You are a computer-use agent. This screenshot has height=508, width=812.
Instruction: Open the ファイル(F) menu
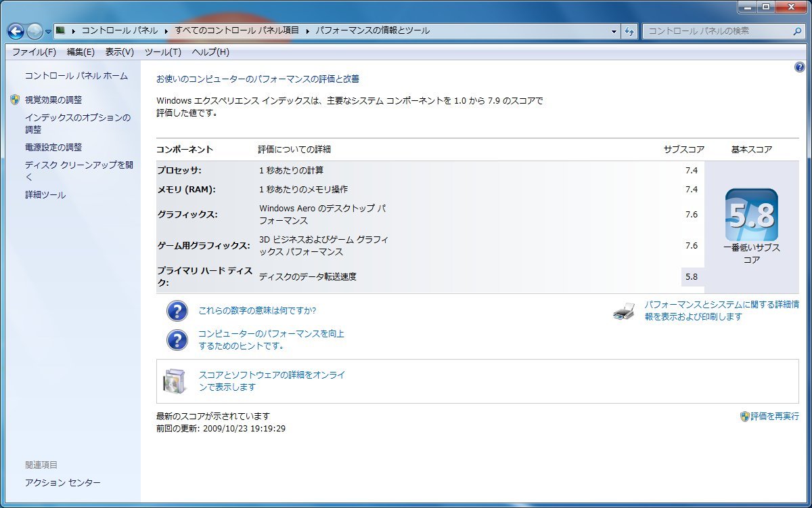coord(34,52)
